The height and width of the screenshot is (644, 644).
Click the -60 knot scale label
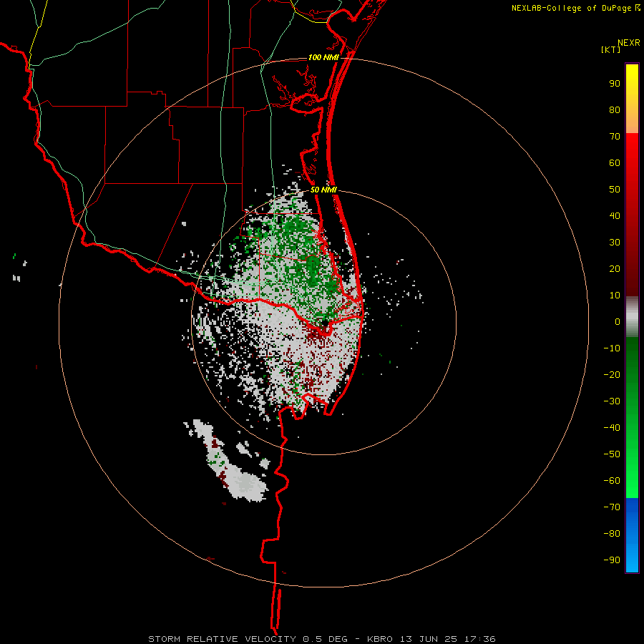pos(612,481)
